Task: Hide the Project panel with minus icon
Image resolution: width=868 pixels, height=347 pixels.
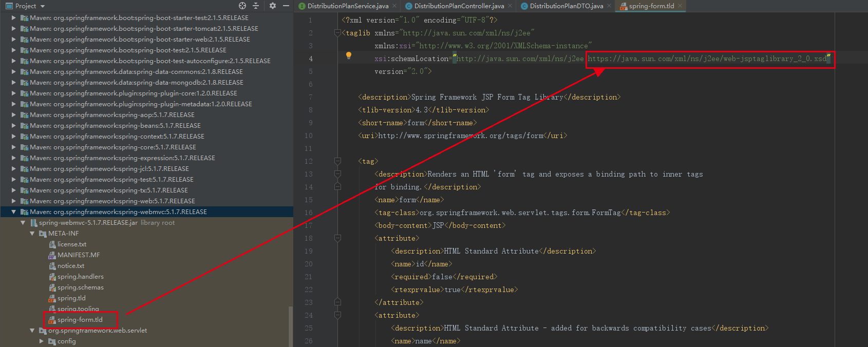Action: pos(286,6)
